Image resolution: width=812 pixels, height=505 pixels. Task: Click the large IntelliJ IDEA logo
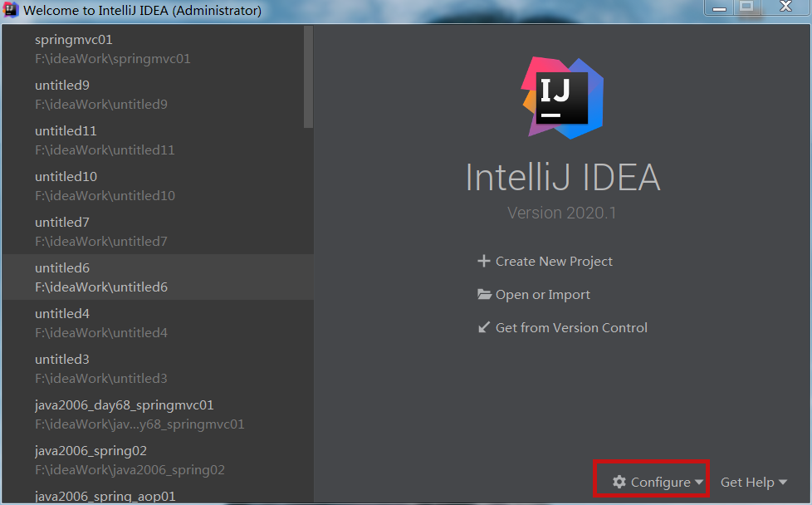pyautogui.click(x=563, y=98)
